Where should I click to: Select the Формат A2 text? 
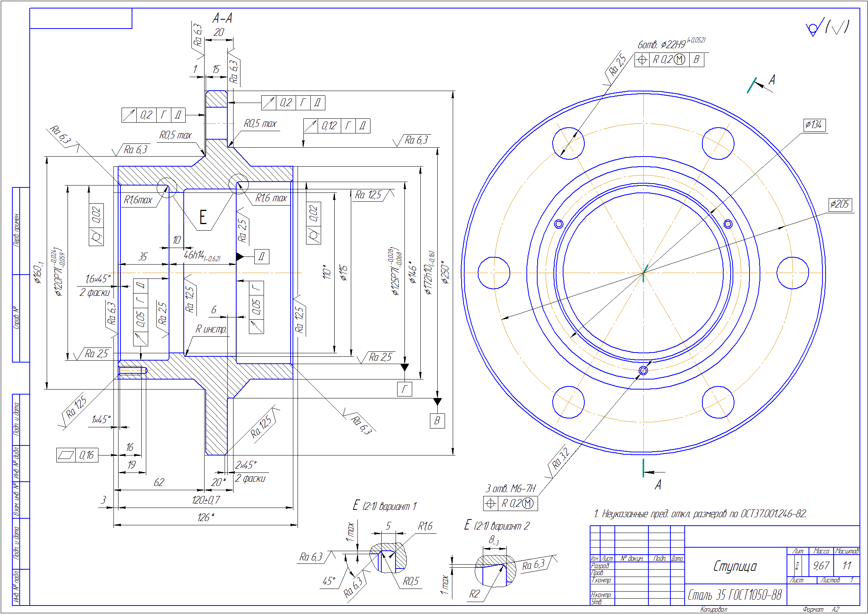pyautogui.click(x=821, y=609)
